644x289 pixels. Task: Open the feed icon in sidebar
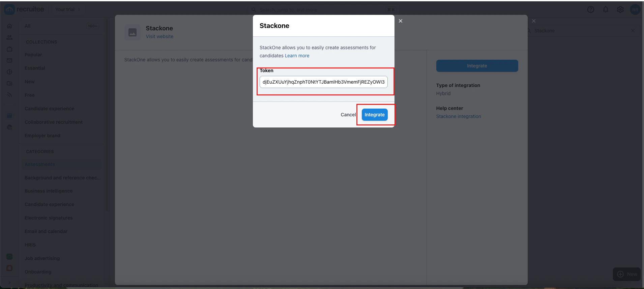(x=9, y=95)
